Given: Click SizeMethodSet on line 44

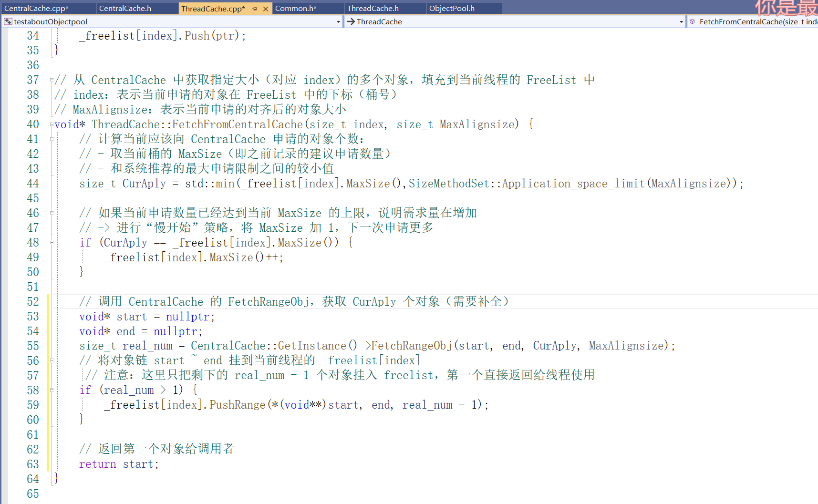Looking at the screenshot, I should [449, 184].
